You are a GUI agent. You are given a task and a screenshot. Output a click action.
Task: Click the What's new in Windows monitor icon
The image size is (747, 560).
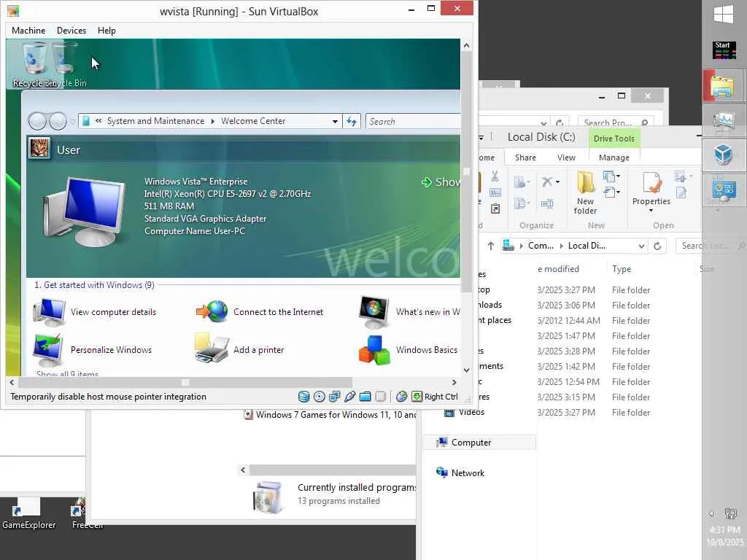pyautogui.click(x=374, y=312)
